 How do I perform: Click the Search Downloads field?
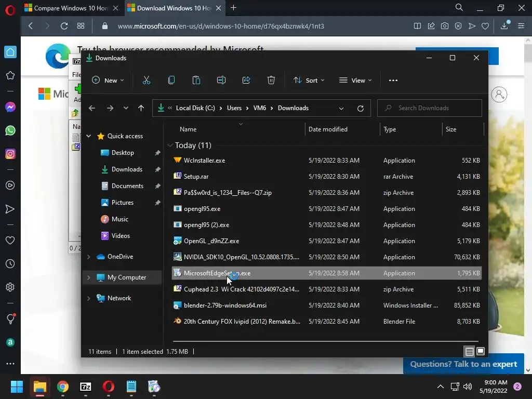point(430,108)
